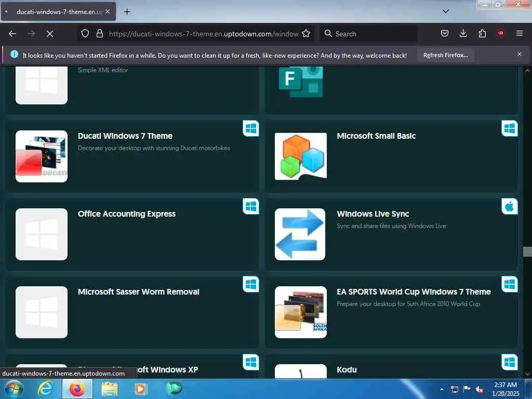Open the network tray icon
This screenshot has width=532, height=399.
click(454, 390)
